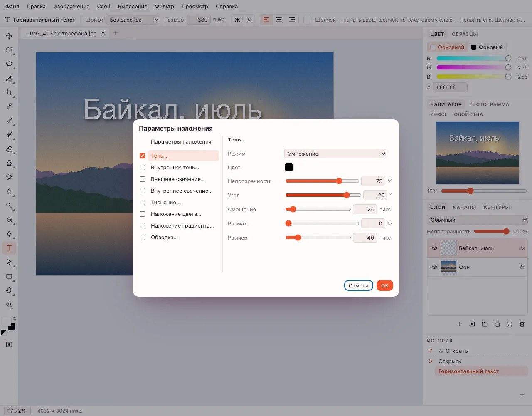Select the Фоновый color button
Screen dimensions: 532x416
pos(487,47)
